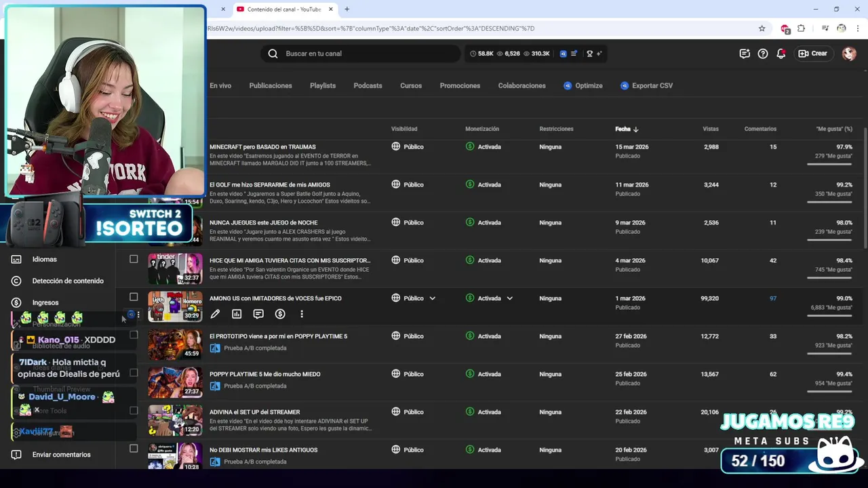This screenshot has width=868, height=488.
Task: Click the Comentarios column header
Action: coord(760,129)
